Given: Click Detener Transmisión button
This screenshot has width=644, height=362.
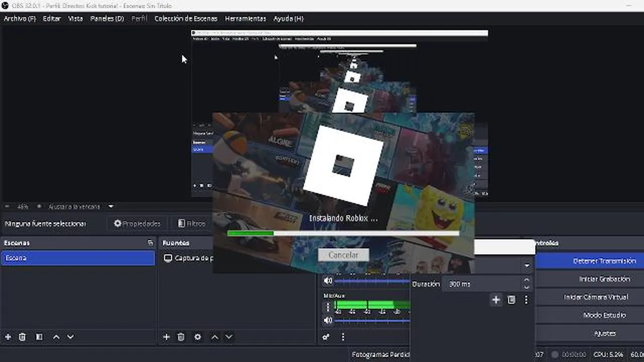Looking at the screenshot, I should click(x=590, y=261).
